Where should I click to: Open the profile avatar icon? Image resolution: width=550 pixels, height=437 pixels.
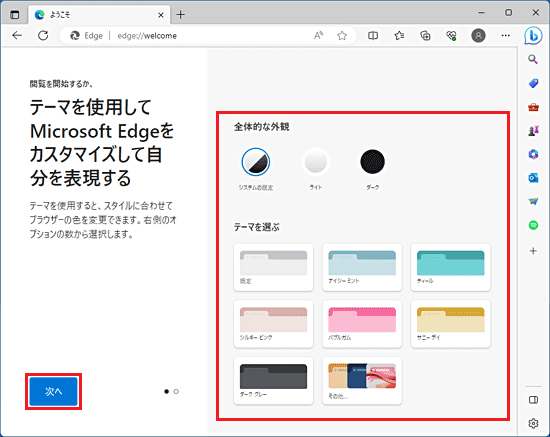coord(478,35)
